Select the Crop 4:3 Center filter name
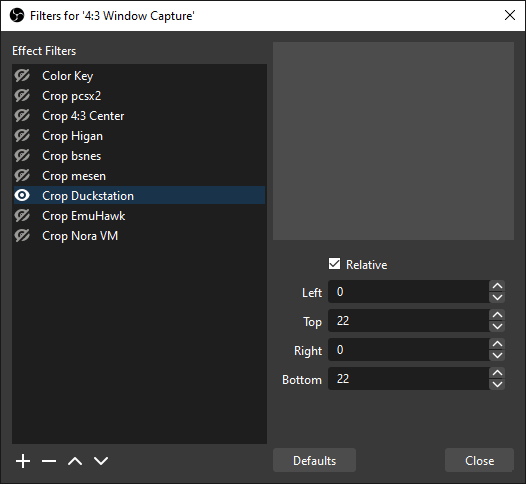The height and width of the screenshot is (484, 526). pos(83,116)
